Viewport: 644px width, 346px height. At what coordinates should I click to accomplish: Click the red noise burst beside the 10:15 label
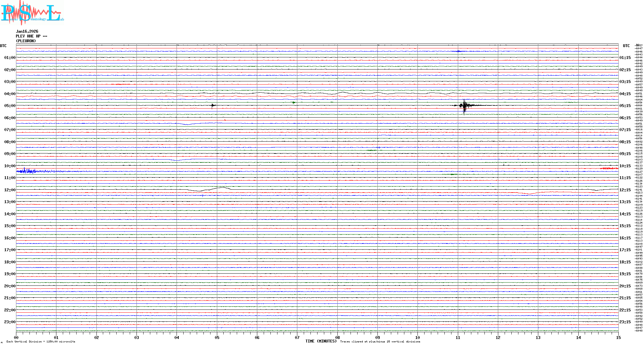(x=609, y=168)
